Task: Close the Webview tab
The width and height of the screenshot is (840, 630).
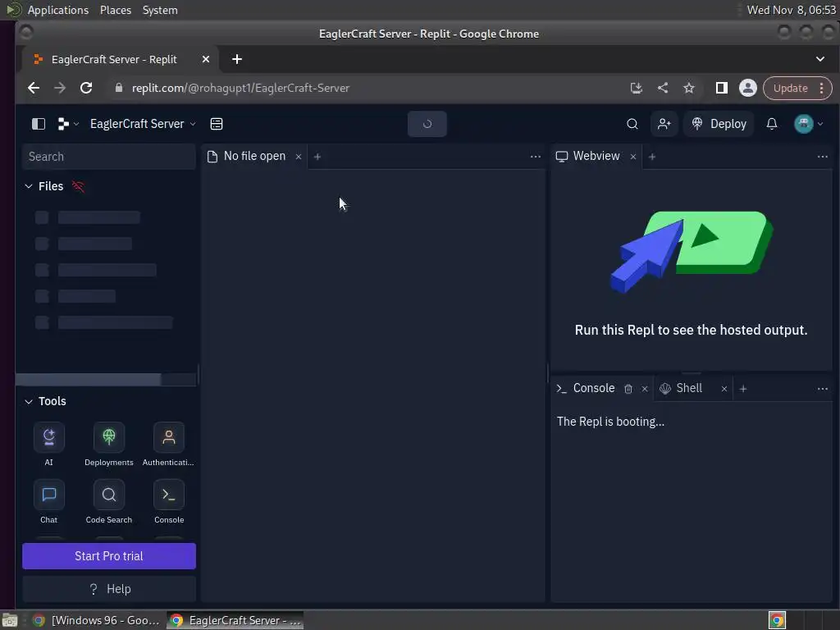Action: coord(633,157)
